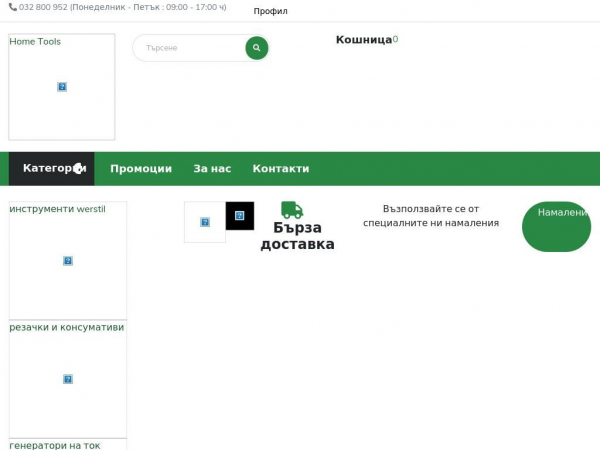Click the инструменти werstil category image
This screenshot has width=600, height=450.
pyautogui.click(x=68, y=261)
